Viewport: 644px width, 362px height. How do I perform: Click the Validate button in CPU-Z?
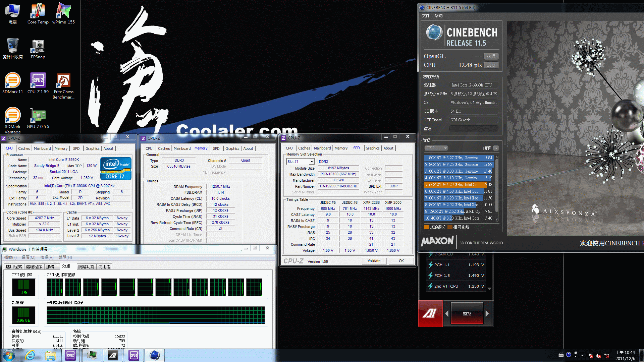click(x=374, y=261)
